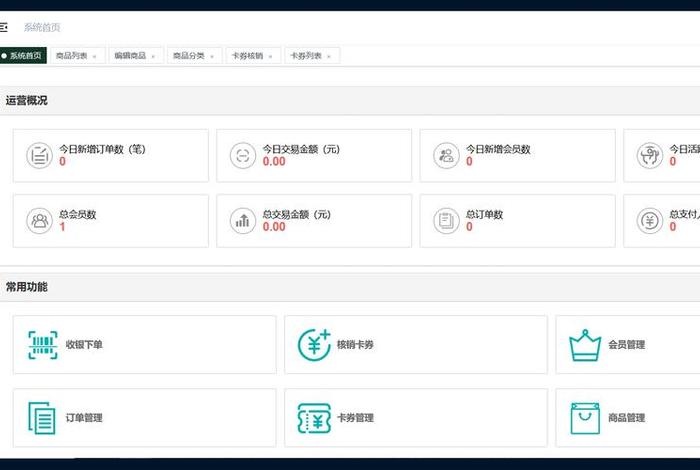Open the 收银下单 shortcut label
Screen dimensions: 700x470
coord(84,345)
